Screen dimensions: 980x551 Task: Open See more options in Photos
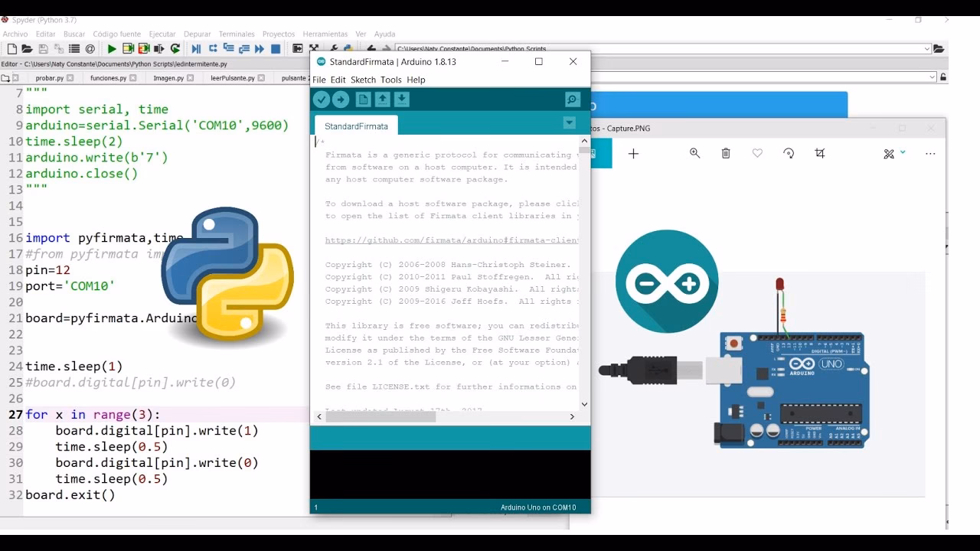coord(931,153)
